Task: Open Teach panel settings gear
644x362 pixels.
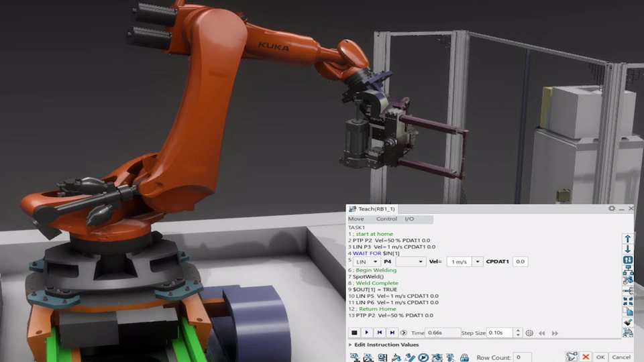Action: coord(612,208)
